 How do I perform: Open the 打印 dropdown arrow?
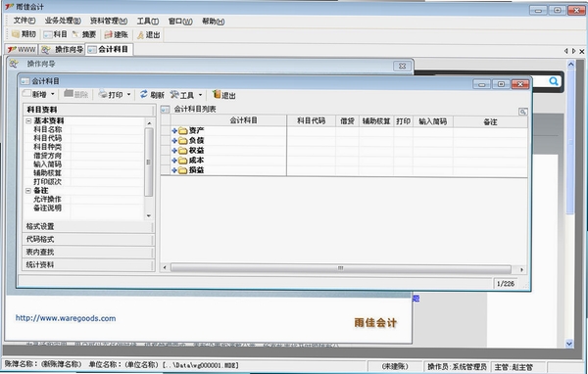pyautogui.click(x=128, y=95)
